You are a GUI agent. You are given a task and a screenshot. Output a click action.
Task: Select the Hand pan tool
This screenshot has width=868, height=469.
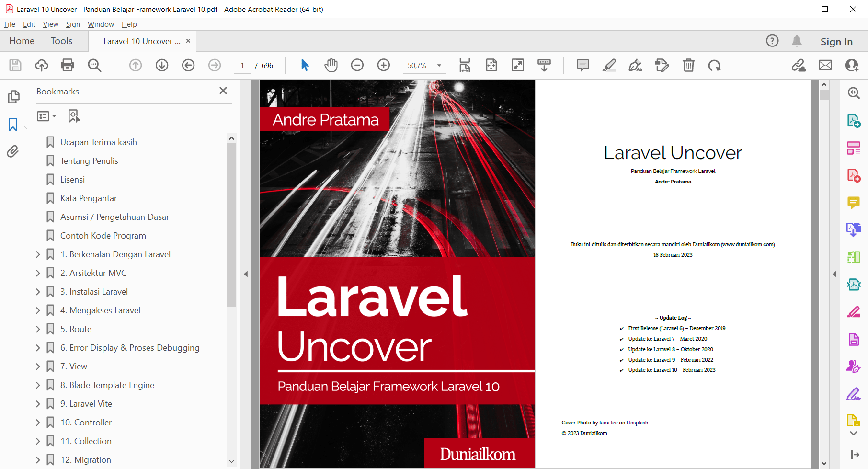(331, 65)
